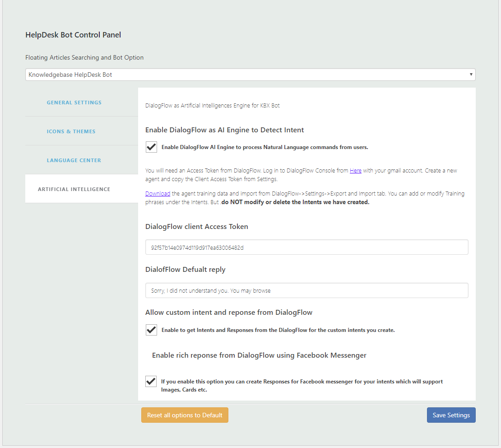Click 'DialogFlow as Artificial Intelligences Engine for KBX Bot' text
501x448 pixels.
coord(213,106)
